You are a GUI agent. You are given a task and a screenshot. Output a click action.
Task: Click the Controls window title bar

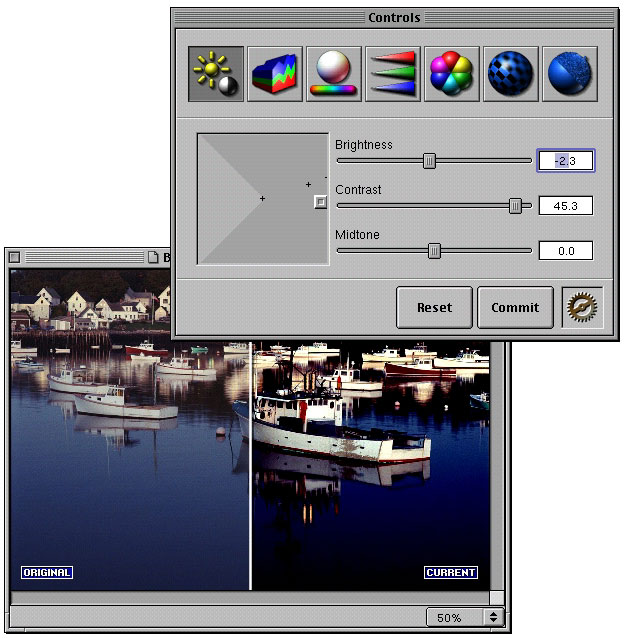coord(394,17)
